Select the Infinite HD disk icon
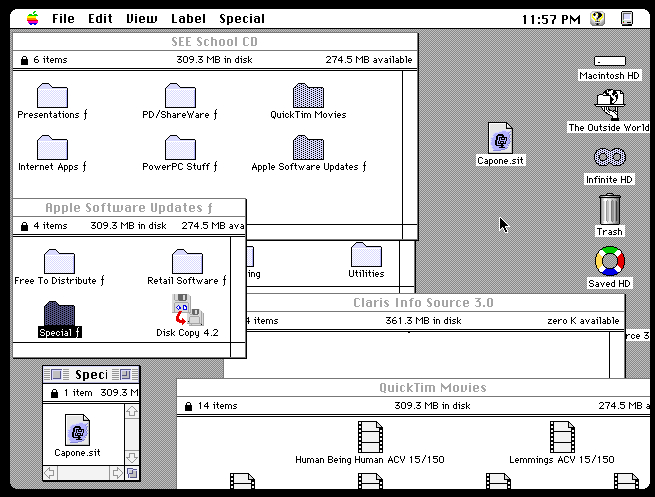The height and width of the screenshot is (497, 655). (x=609, y=158)
